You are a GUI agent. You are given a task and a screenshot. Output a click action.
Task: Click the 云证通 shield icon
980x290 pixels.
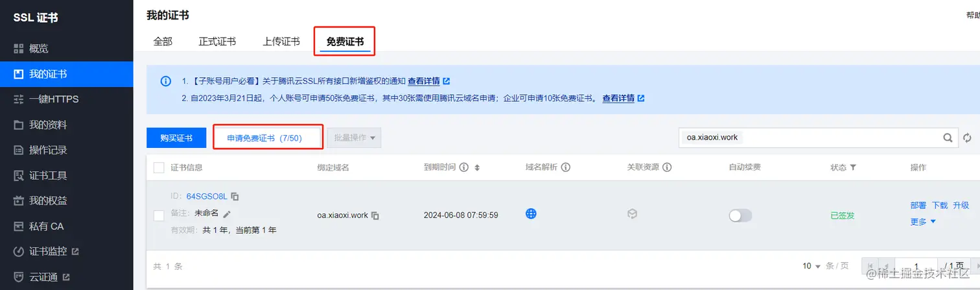coord(18,277)
